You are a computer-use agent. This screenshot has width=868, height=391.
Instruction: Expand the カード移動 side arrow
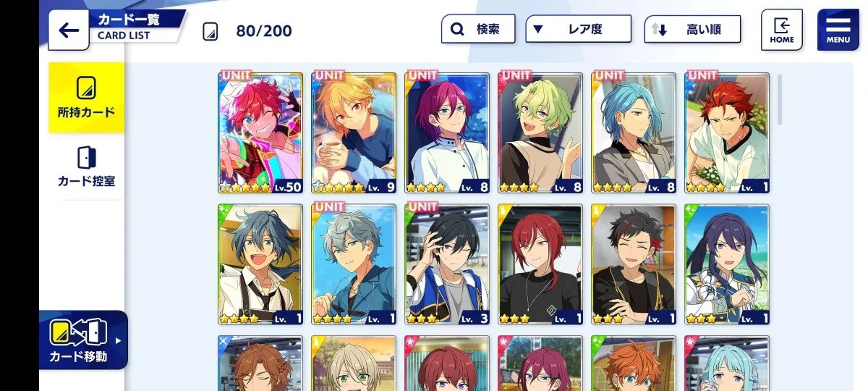tap(118, 340)
